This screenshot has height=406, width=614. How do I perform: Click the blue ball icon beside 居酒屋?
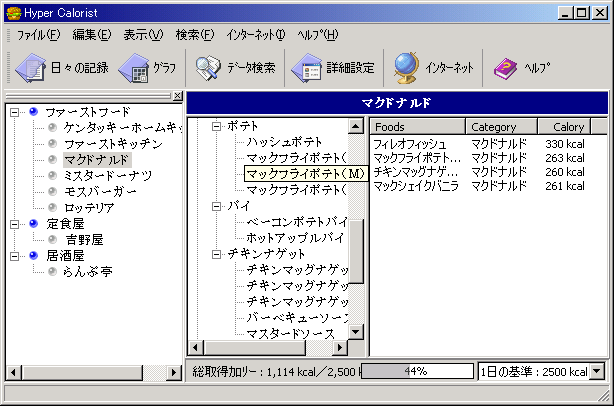[34, 256]
